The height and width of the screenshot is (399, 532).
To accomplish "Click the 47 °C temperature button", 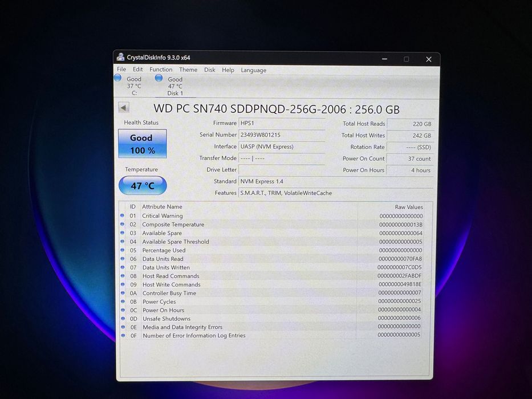I will tap(143, 186).
